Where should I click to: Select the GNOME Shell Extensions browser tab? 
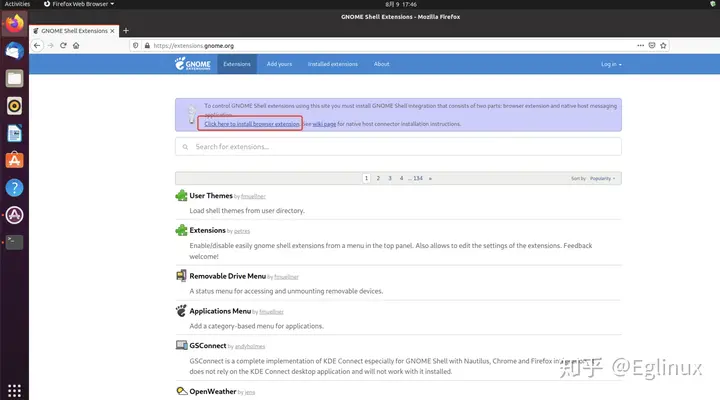74,31
